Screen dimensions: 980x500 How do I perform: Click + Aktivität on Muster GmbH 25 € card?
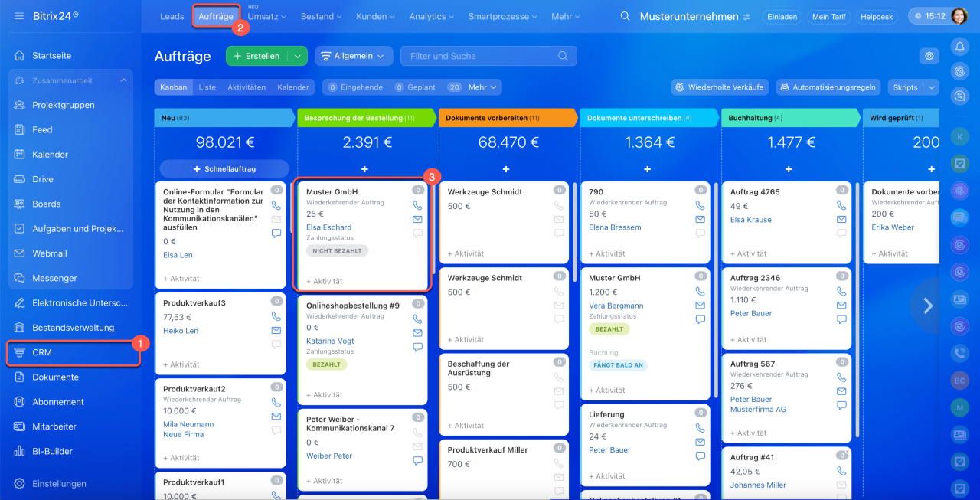tap(325, 282)
